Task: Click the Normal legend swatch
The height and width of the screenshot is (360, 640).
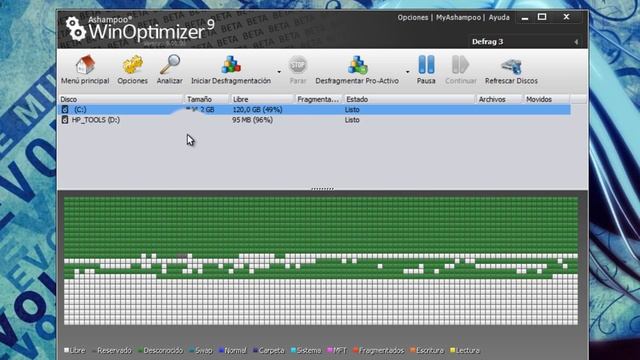Action: pos(222,350)
